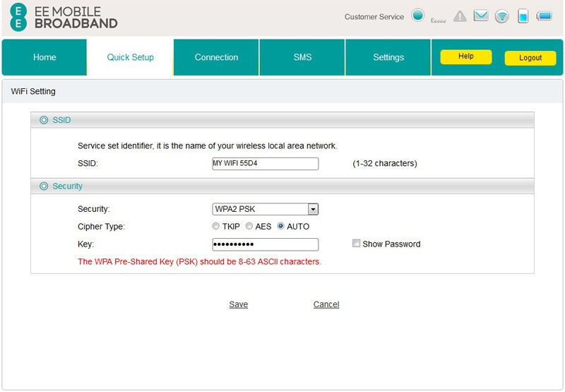
Task: Click the red WPA Pre-Shared Key warning text
Action: (199, 261)
